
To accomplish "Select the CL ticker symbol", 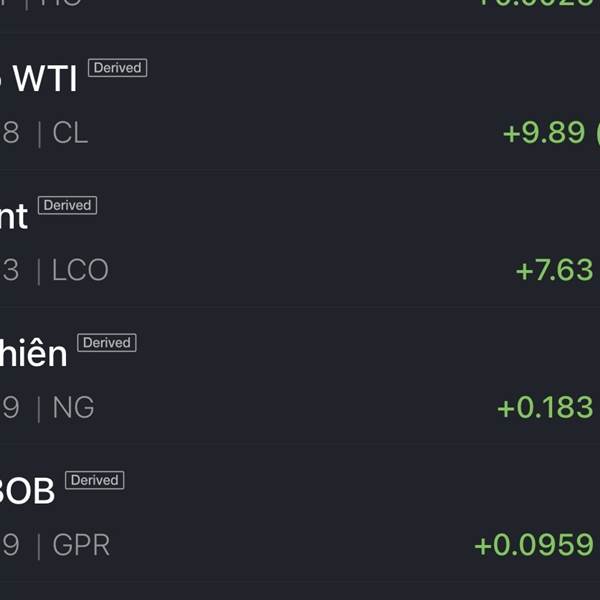I will [x=70, y=133].
